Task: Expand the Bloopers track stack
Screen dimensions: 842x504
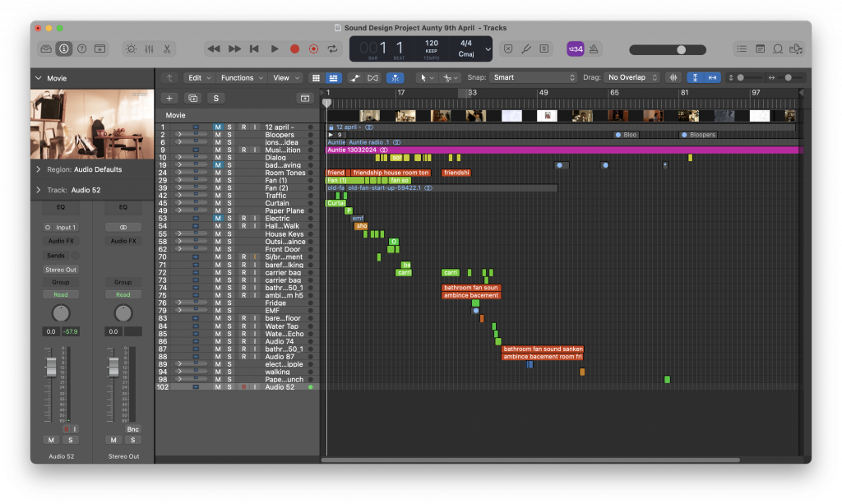Action: pyautogui.click(x=179, y=135)
